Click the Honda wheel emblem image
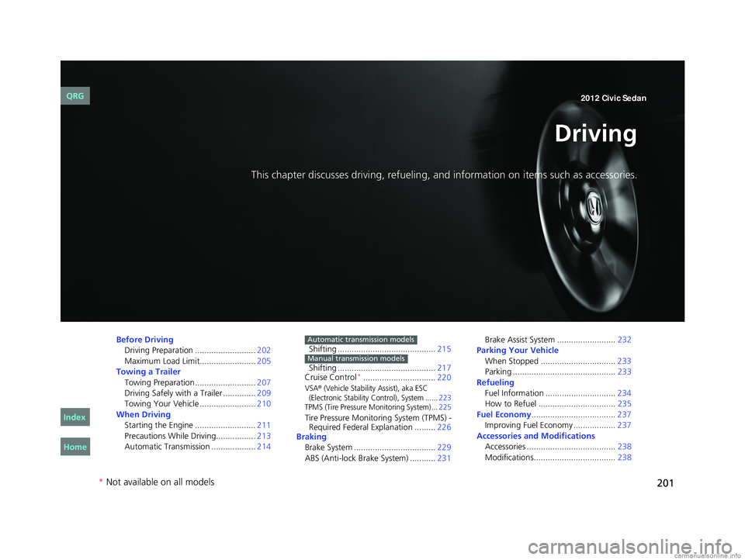The width and height of the screenshot is (745, 560). pyautogui.click(x=594, y=206)
